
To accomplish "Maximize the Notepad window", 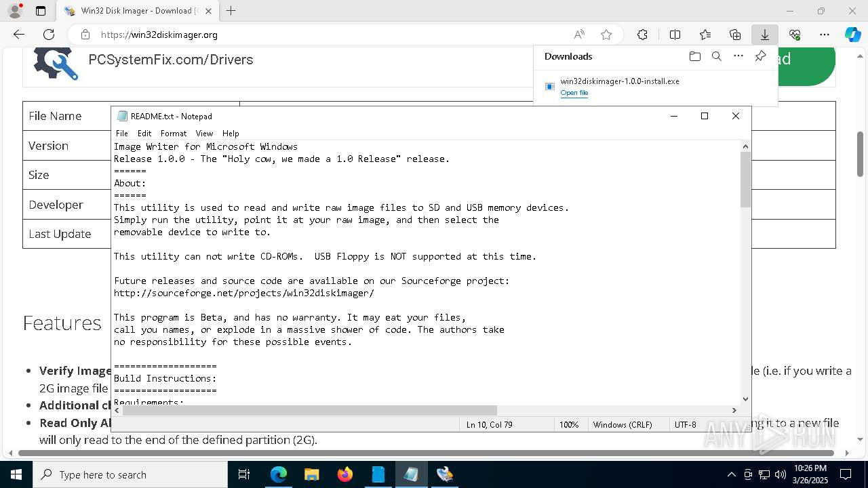I will point(705,116).
